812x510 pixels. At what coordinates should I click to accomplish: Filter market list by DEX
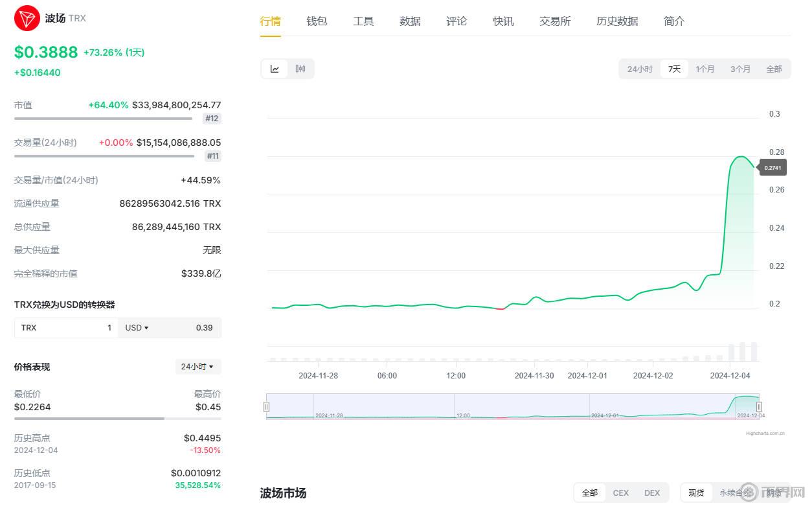click(x=652, y=493)
